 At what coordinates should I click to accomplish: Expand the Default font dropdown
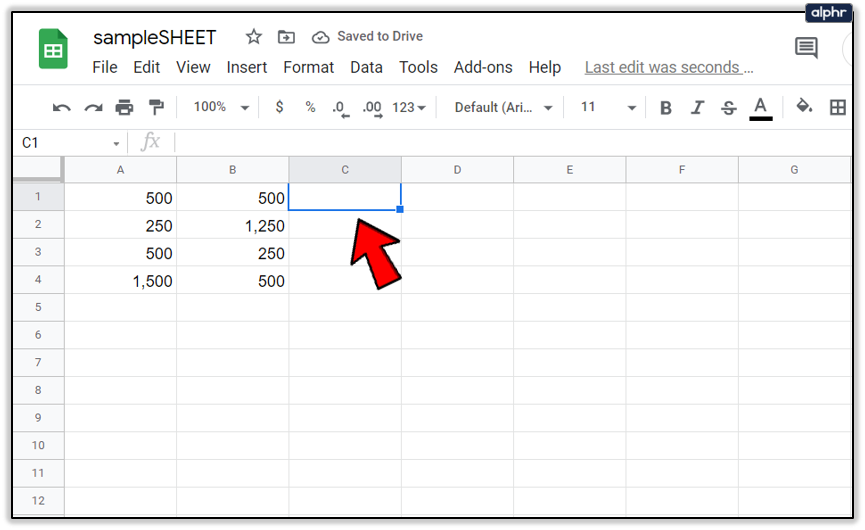tap(503, 107)
